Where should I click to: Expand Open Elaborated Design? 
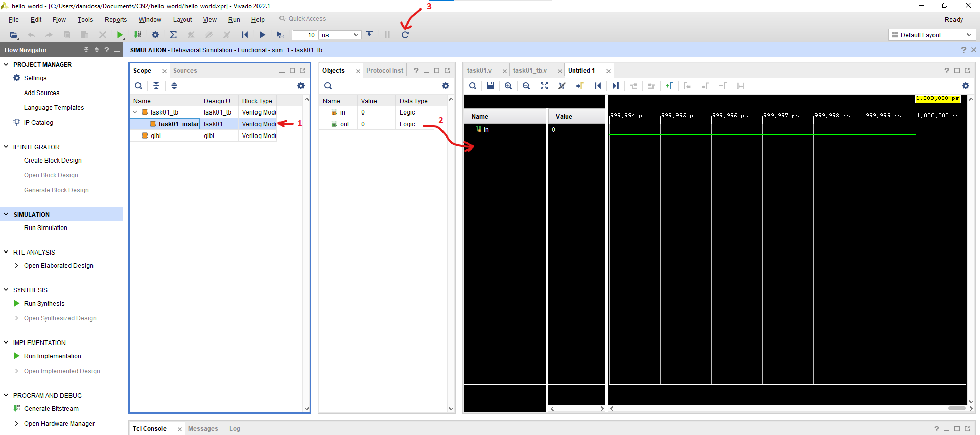pos(17,265)
